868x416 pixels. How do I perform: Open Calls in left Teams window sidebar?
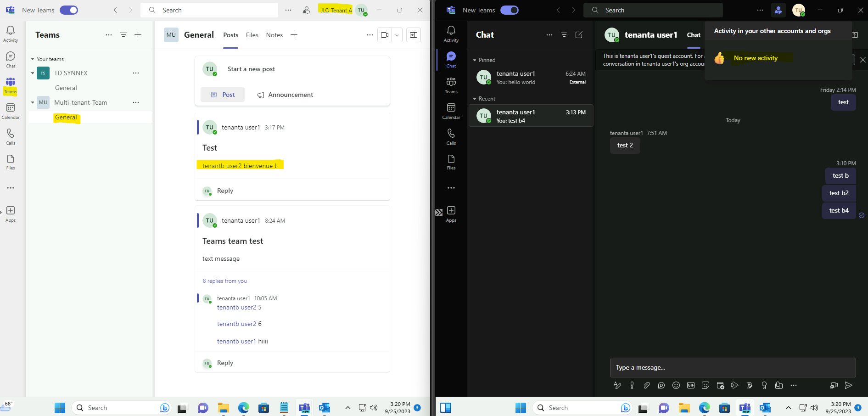click(11, 137)
